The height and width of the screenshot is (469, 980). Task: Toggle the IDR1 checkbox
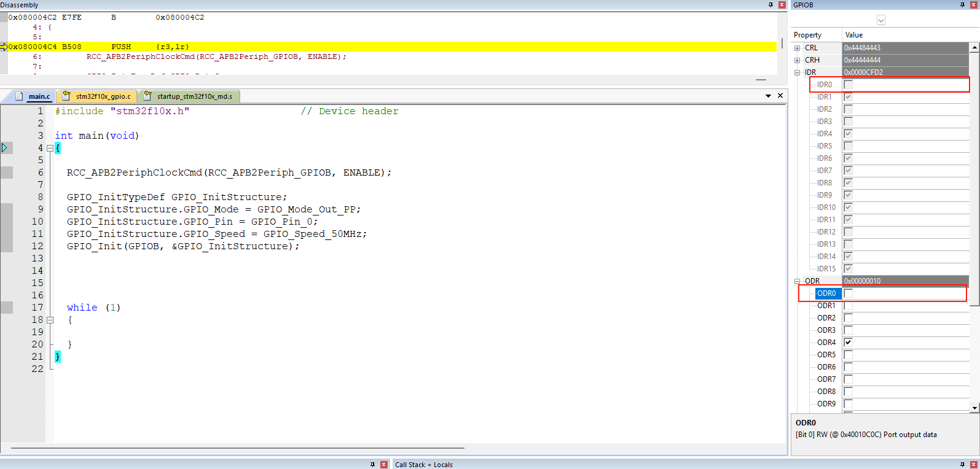click(848, 97)
